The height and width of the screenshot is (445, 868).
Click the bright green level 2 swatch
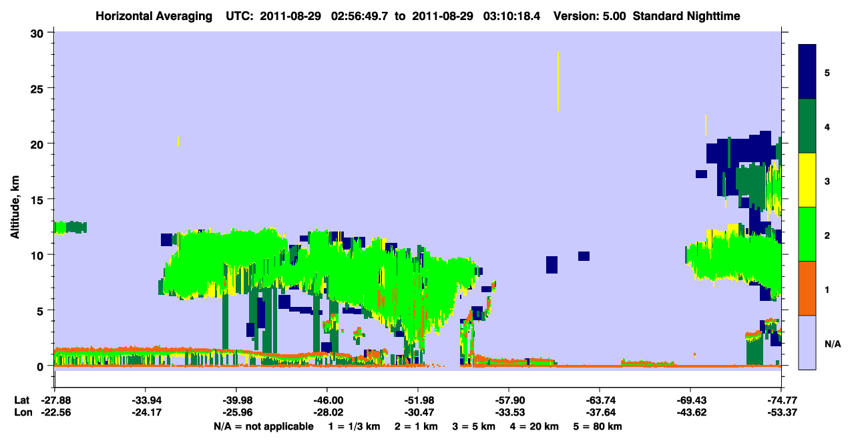(x=807, y=234)
